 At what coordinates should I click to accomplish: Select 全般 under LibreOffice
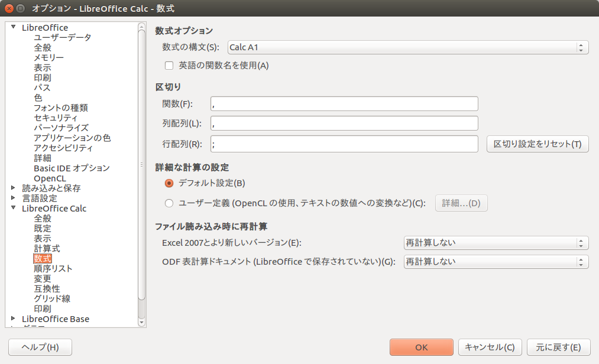[x=43, y=47]
